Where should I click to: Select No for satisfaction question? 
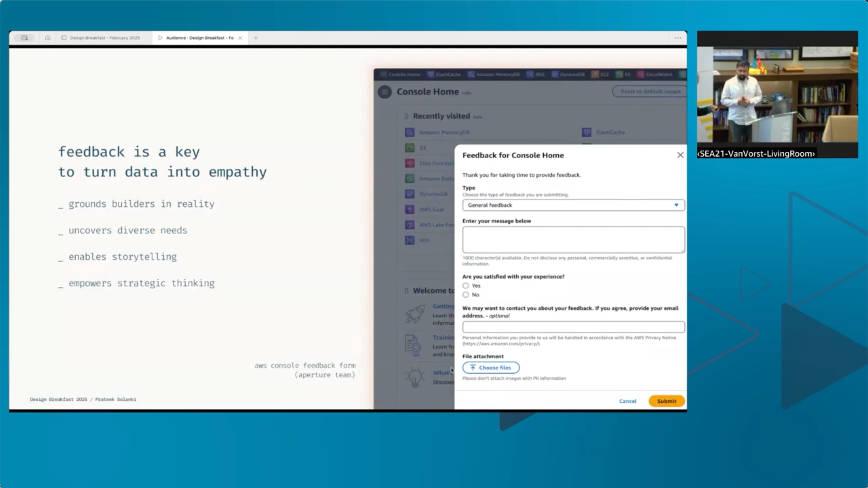pyautogui.click(x=466, y=295)
